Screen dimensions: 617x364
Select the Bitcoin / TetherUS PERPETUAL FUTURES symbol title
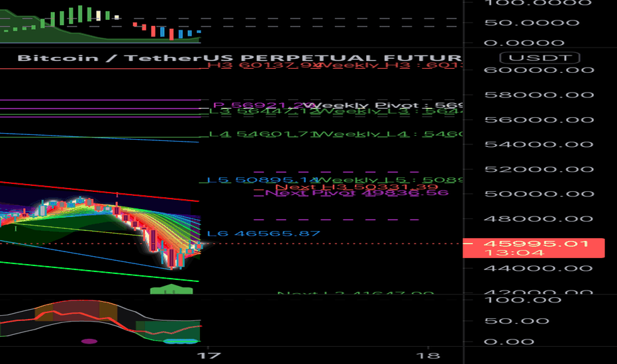tap(240, 58)
